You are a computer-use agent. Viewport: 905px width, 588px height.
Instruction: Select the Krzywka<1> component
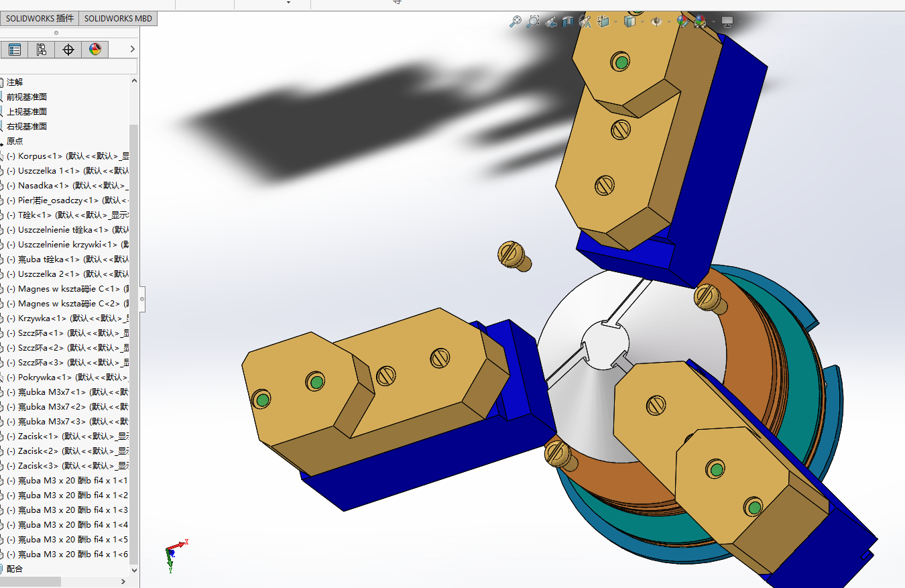tap(67, 318)
